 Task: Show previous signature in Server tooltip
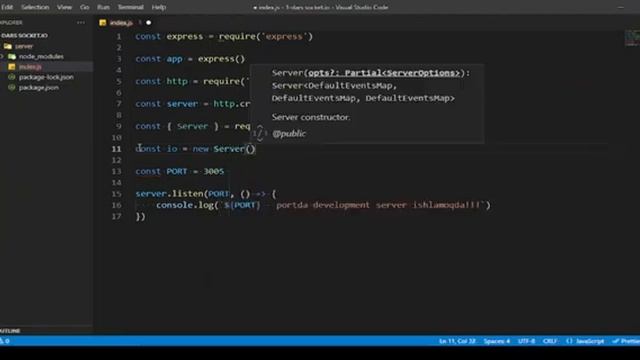[x=260, y=127]
